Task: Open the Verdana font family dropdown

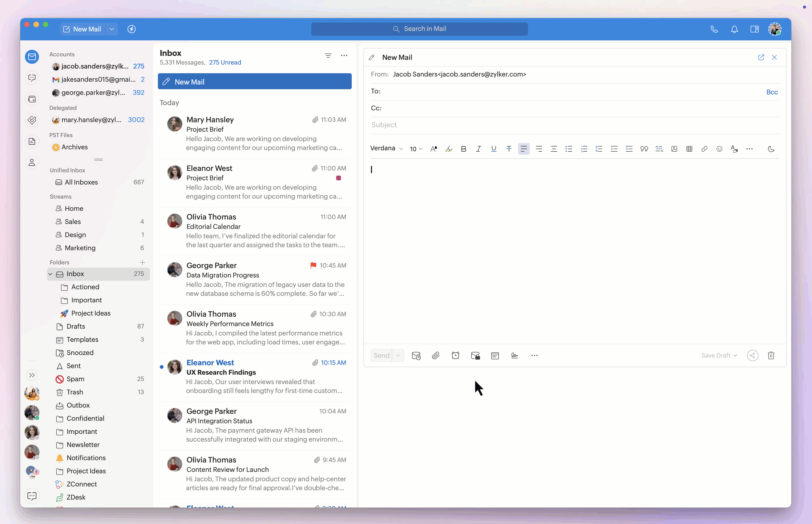Action: (386, 148)
